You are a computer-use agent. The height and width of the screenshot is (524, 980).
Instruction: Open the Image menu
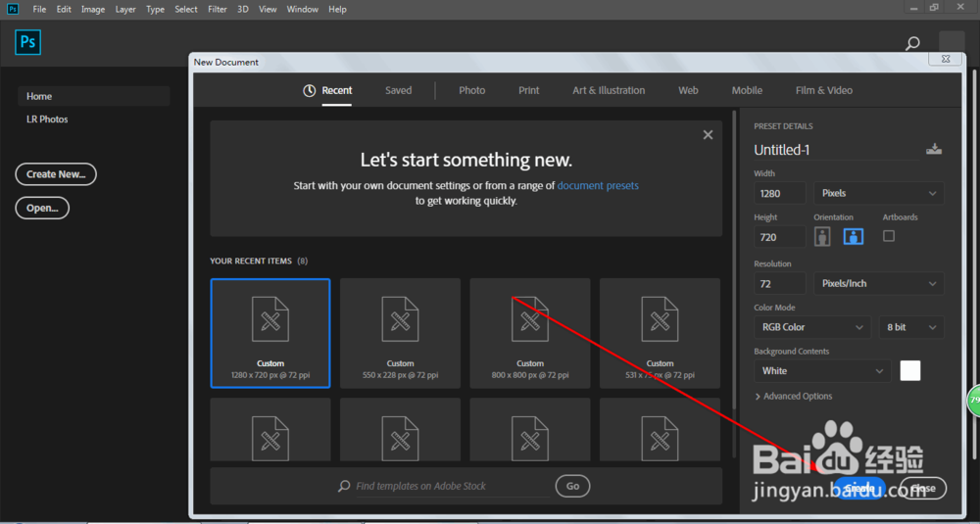[93, 10]
